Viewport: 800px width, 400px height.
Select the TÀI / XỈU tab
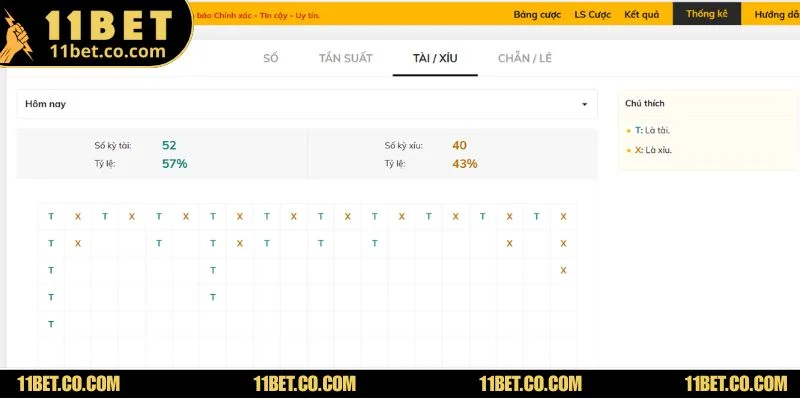[435, 58]
